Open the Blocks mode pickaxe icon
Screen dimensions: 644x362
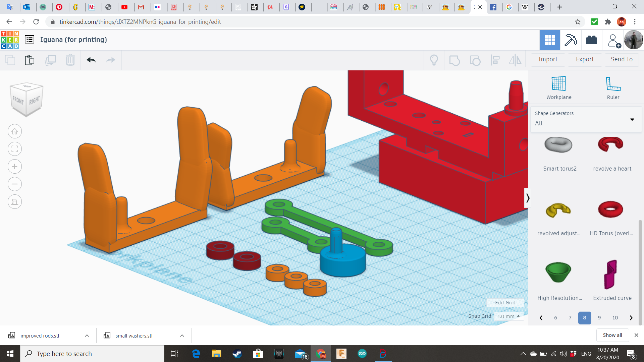point(571,40)
